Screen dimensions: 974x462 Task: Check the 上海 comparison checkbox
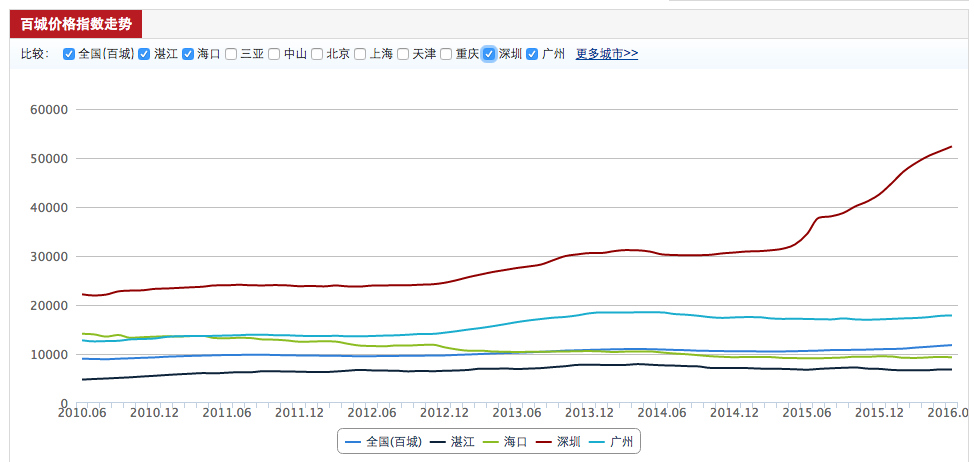360,54
